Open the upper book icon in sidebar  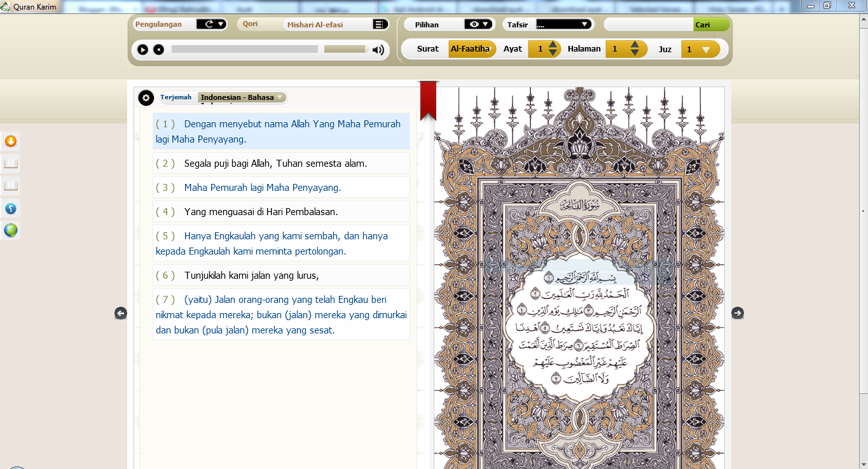coord(11,164)
